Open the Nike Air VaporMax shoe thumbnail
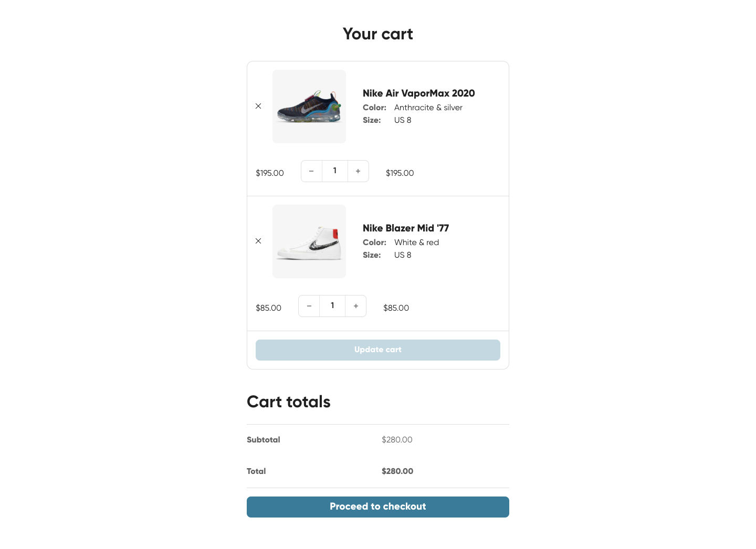Viewport: 756px width, 549px height. (x=309, y=107)
